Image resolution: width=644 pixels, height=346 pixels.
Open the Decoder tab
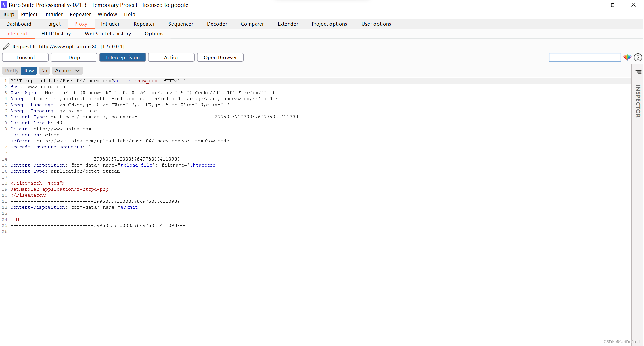click(x=217, y=24)
